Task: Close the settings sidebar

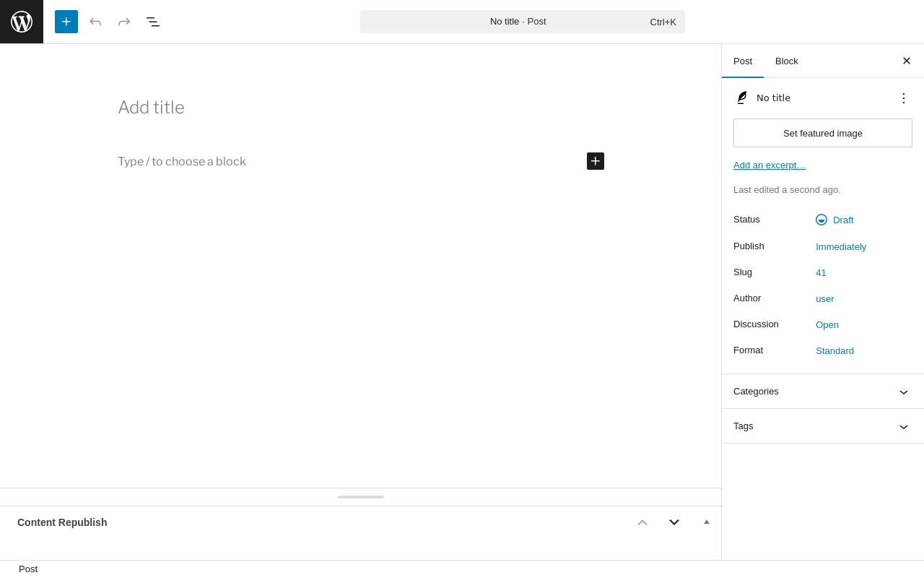Action: [x=907, y=61]
